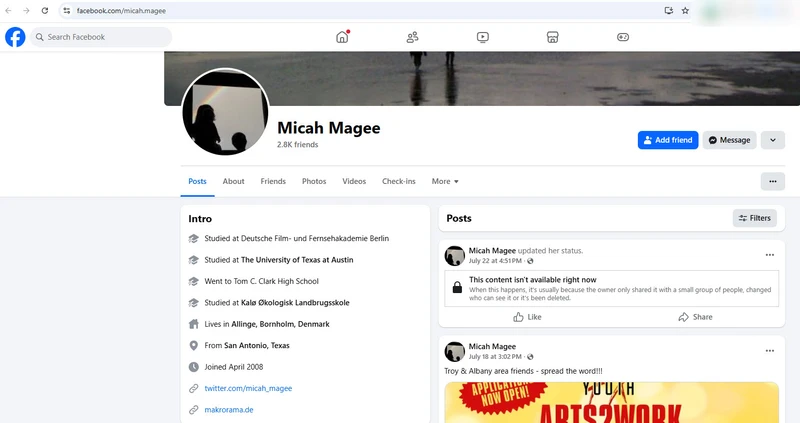800x423 pixels.
Task: Open options menu on the July 18 post
Action: pos(770,351)
